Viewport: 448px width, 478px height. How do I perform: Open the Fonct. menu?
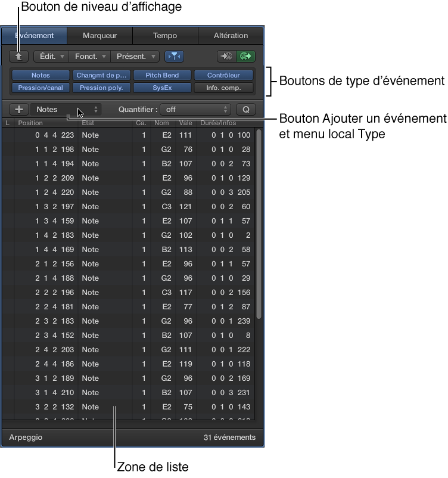pyautogui.click(x=90, y=57)
